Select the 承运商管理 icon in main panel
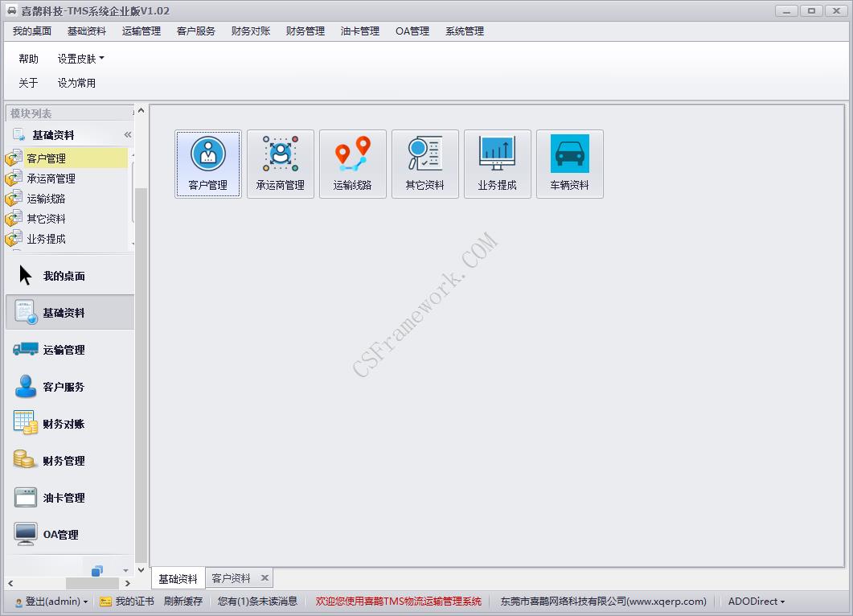Screen dimensions: 853x616 280,163
